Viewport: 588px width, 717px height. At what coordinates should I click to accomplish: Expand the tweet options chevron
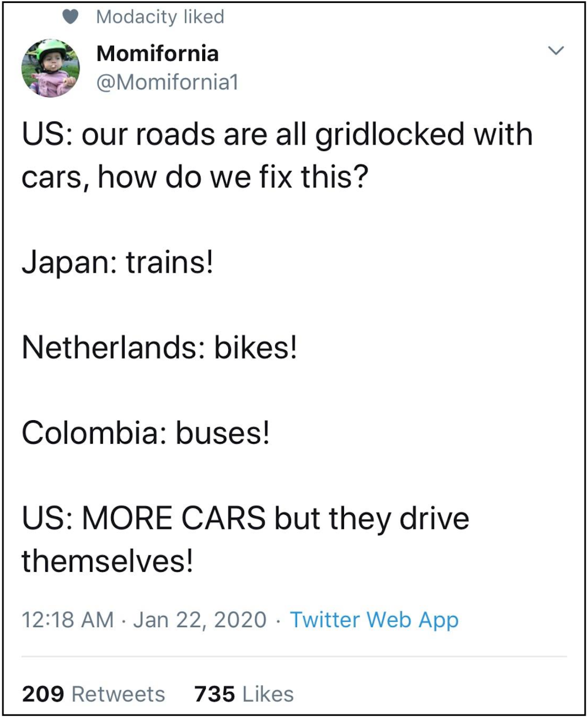click(556, 51)
